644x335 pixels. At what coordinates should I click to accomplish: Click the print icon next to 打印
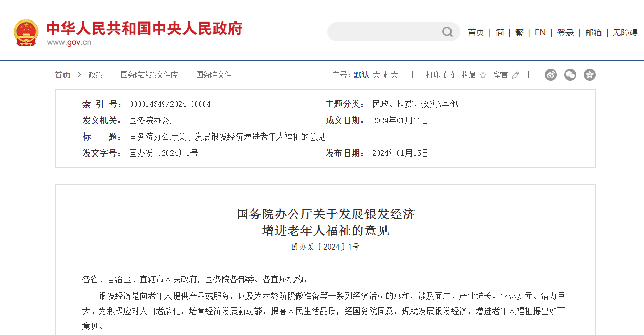tap(448, 75)
